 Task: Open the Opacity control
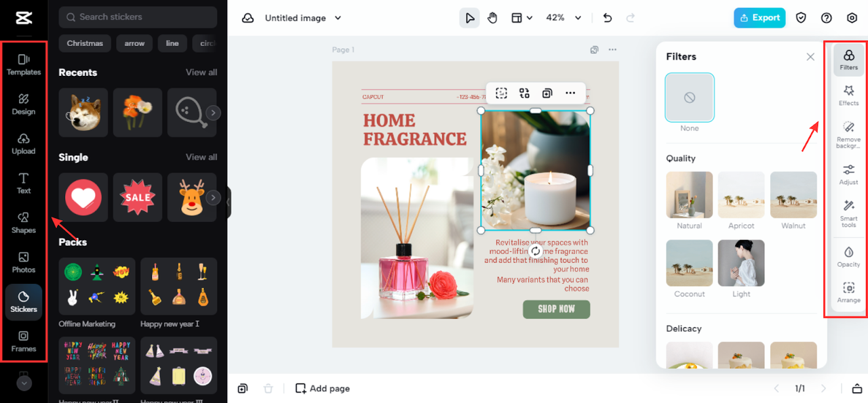(848, 257)
